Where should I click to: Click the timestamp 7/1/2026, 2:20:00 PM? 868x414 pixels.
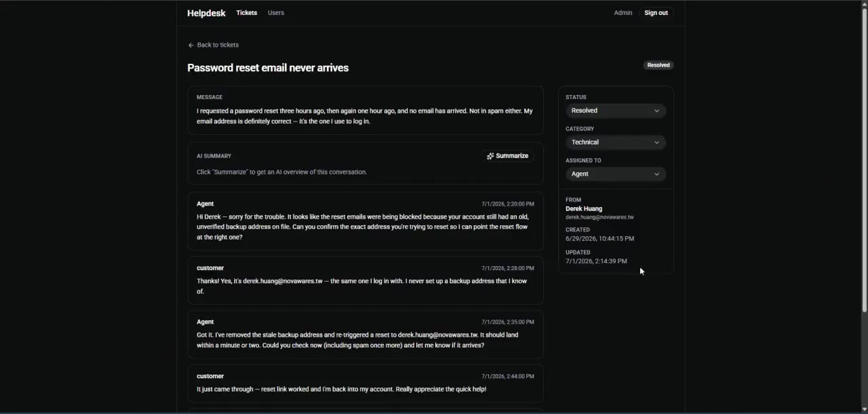point(508,204)
